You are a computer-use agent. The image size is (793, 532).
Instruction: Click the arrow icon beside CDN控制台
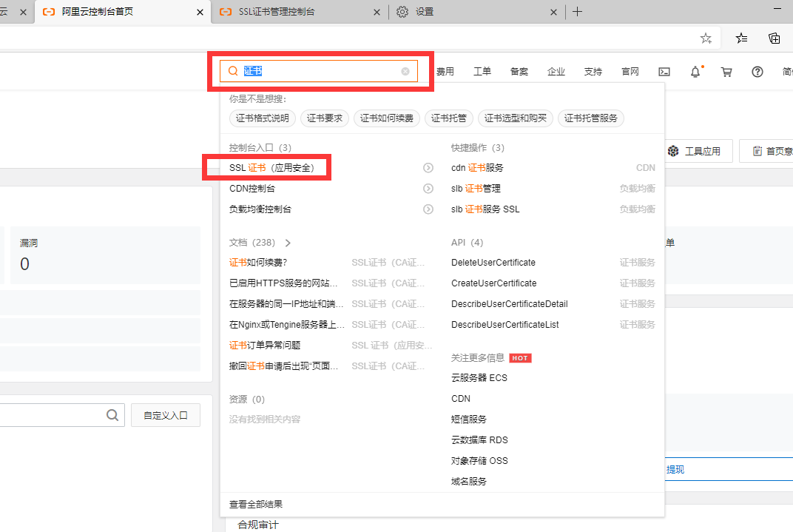[x=428, y=189]
